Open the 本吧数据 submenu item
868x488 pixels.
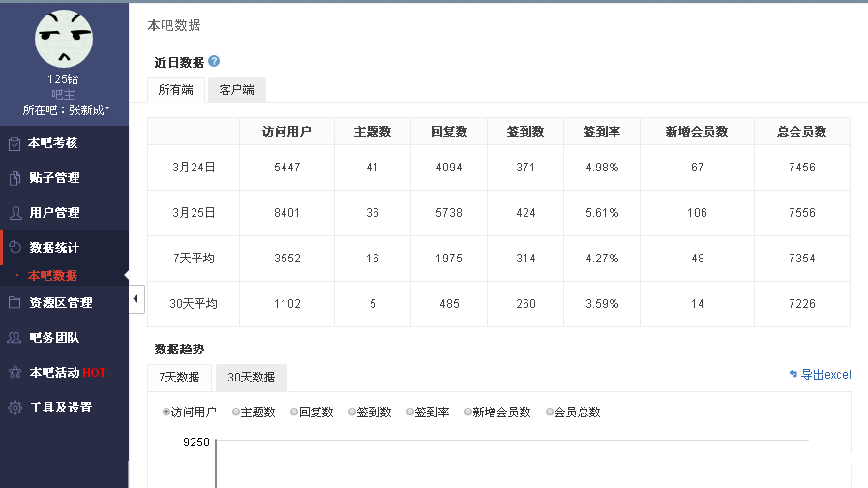pos(52,276)
